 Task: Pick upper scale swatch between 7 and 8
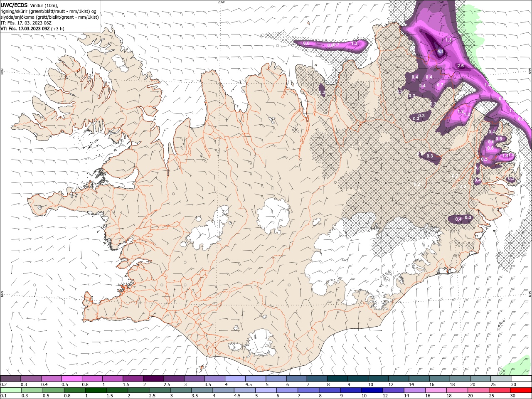(x=316, y=379)
